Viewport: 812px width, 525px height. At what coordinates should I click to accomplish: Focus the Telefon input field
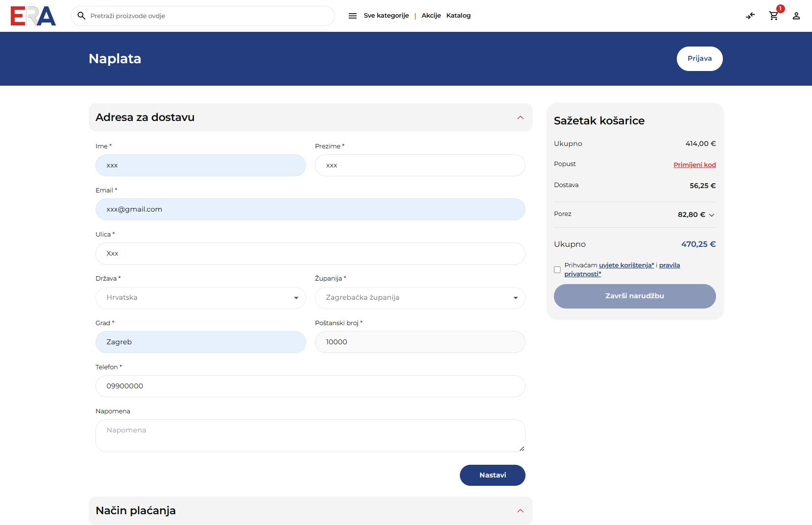tap(310, 386)
